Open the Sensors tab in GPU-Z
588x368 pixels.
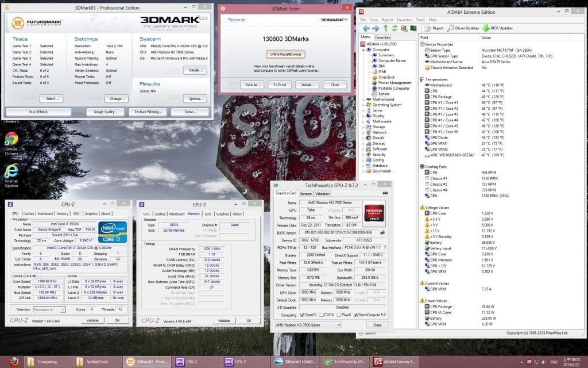pos(305,193)
